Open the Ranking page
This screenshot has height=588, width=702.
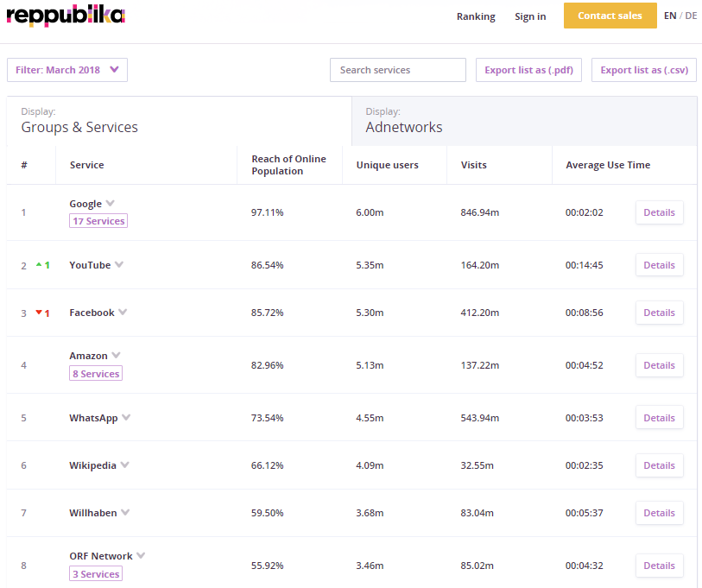click(x=476, y=16)
